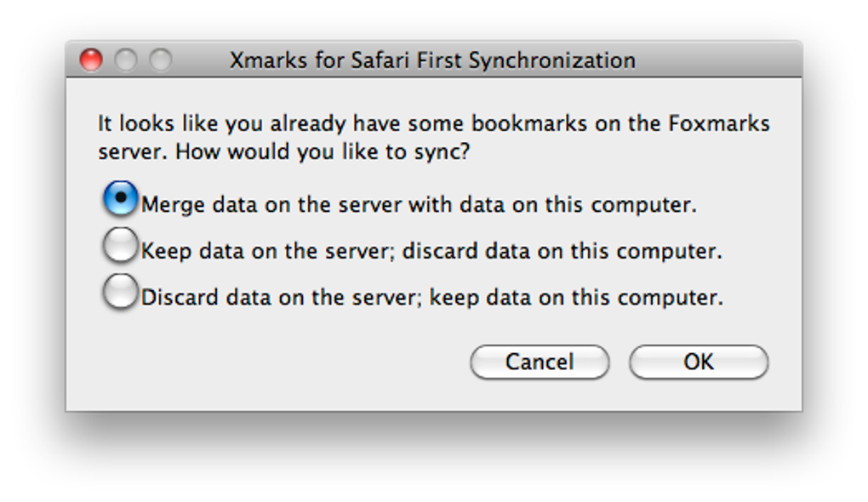Viewport: 868px width, 502px height.
Task: Click empty title bar area right of title
Action: pyautogui.click(x=723, y=61)
